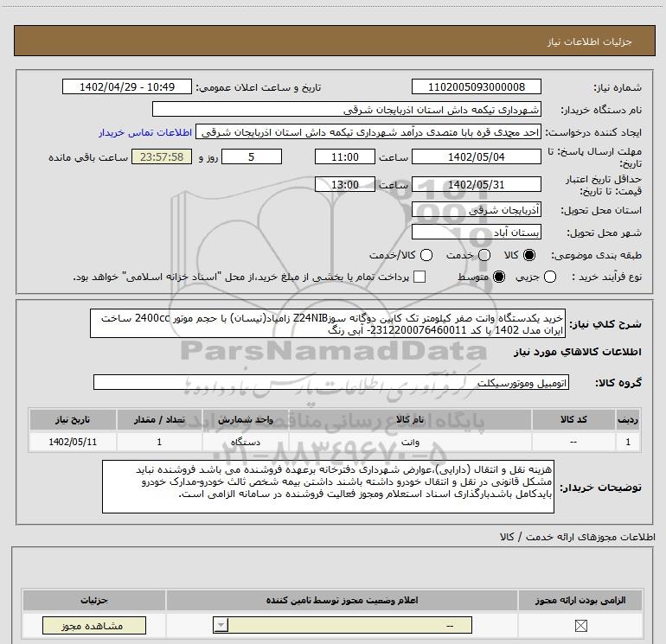Click the days remaining field showing 5
Screen dimensions: 666x644
click(252, 156)
